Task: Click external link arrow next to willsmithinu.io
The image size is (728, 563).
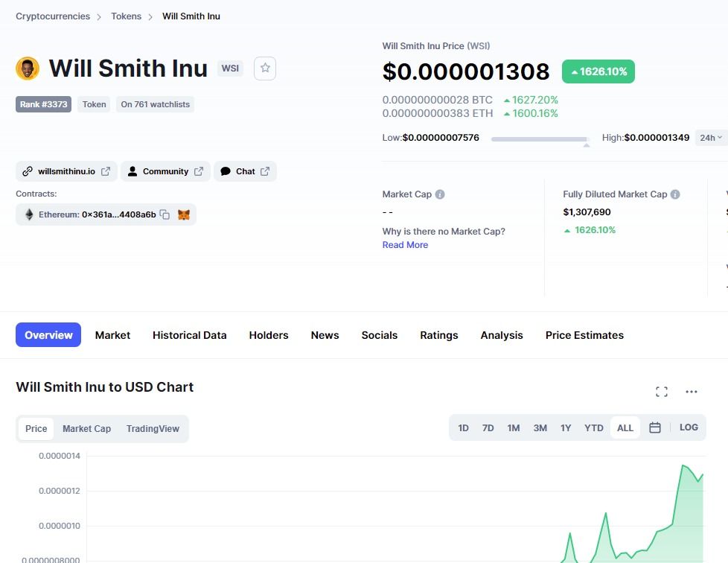Action: 106,171
